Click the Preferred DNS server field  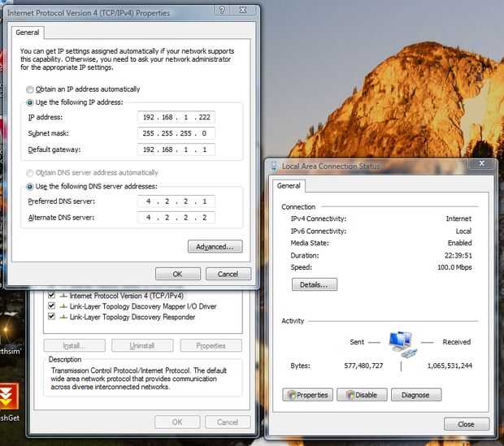pos(176,201)
